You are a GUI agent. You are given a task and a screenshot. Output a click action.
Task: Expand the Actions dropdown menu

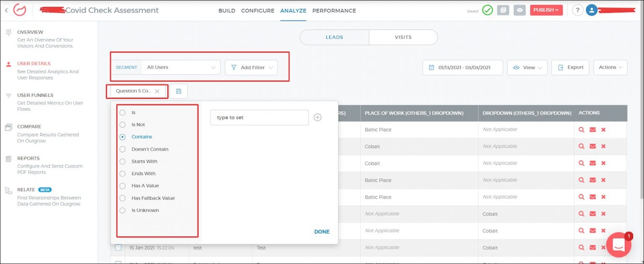tap(610, 67)
